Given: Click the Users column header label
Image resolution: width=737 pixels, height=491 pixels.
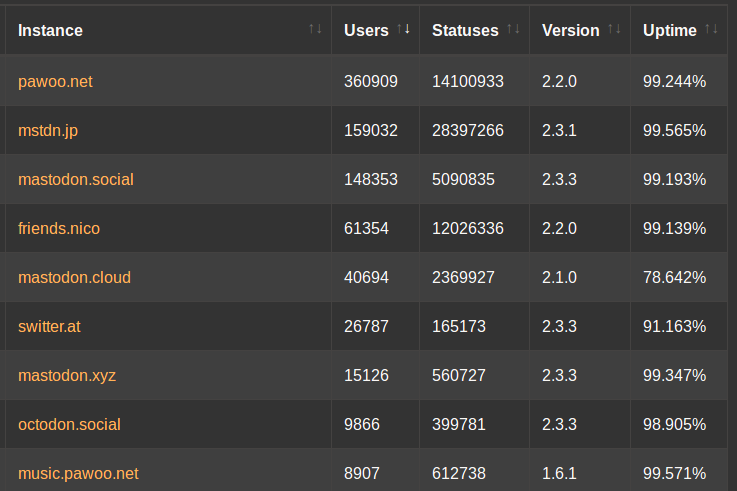Looking at the screenshot, I should pos(366,31).
